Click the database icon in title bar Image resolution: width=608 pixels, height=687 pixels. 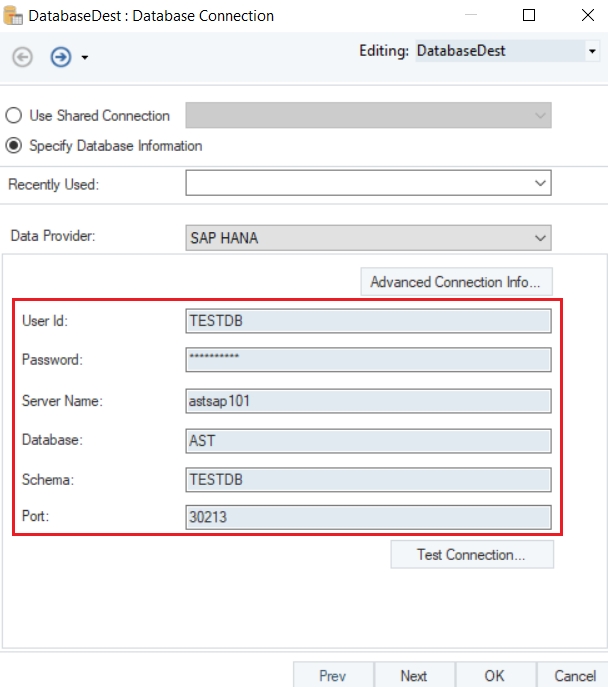tap(14, 16)
